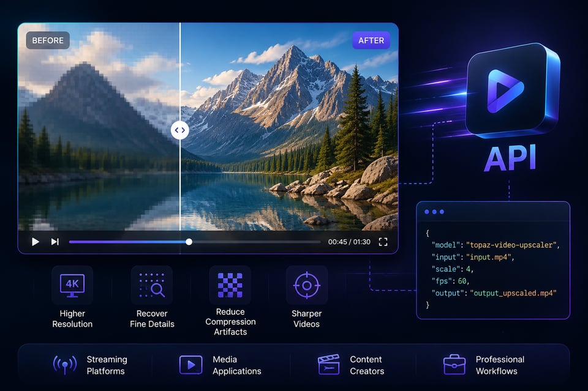Click the "scale" key in code
The image size is (588, 391).
[x=446, y=269]
